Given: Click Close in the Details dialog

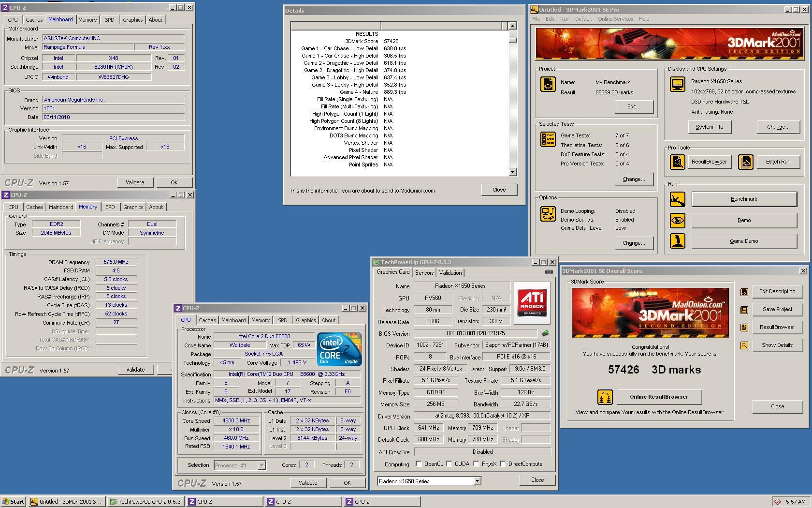Looking at the screenshot, I should (499, 190).
